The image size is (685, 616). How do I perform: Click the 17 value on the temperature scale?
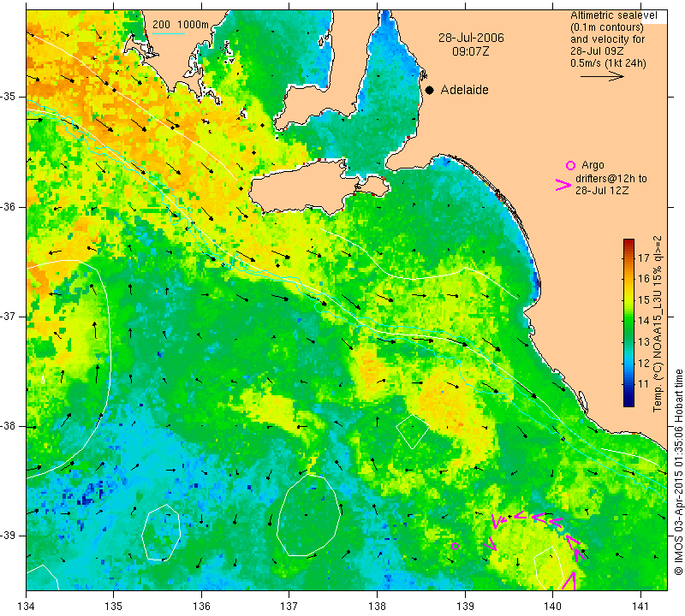pos(644,258)
